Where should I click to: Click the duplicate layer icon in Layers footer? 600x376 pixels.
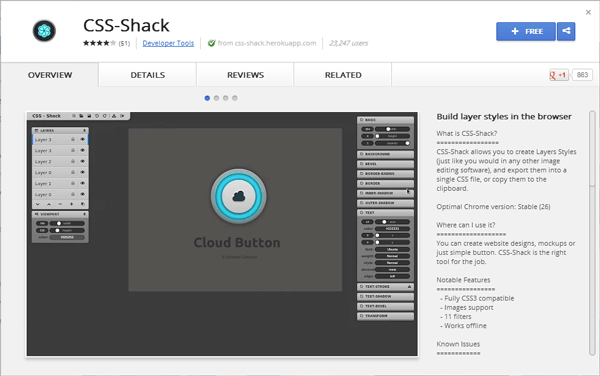coord(83,204)
